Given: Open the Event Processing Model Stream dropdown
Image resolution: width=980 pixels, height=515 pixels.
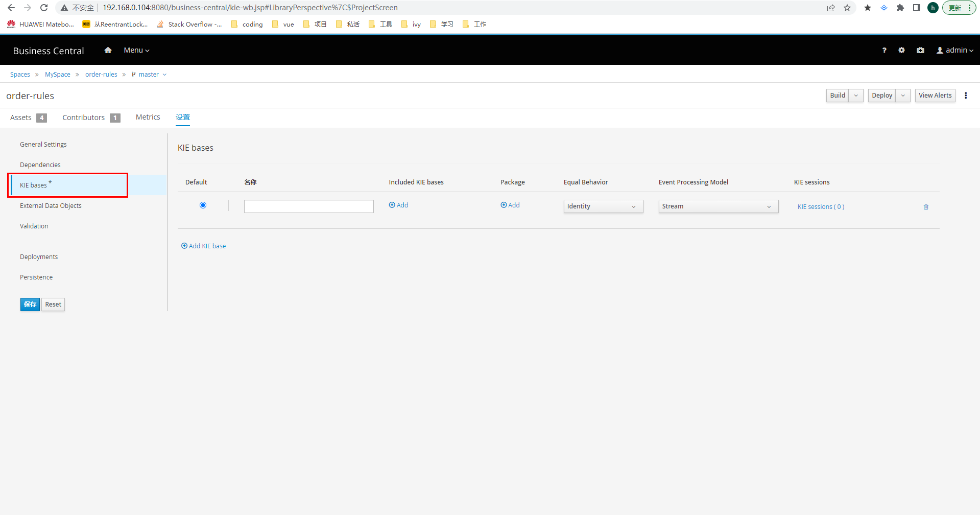Looking at the screenshot, I should (718, 206).
